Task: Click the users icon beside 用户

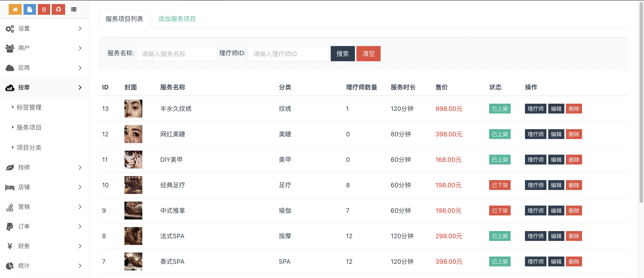Action: coord(10,48)
